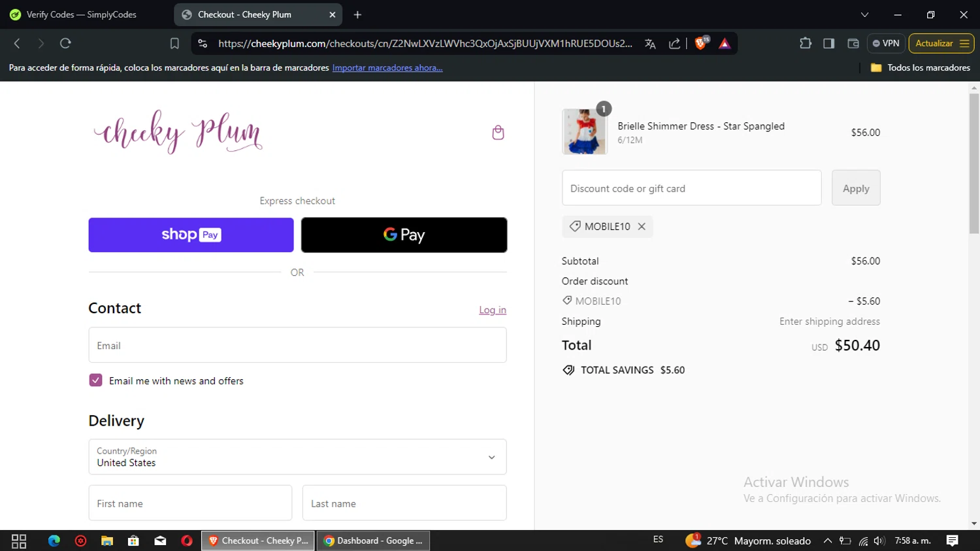
Task: Click Brielle Shimmer Dress product thumbnail
Action: [x=584, y=131]
